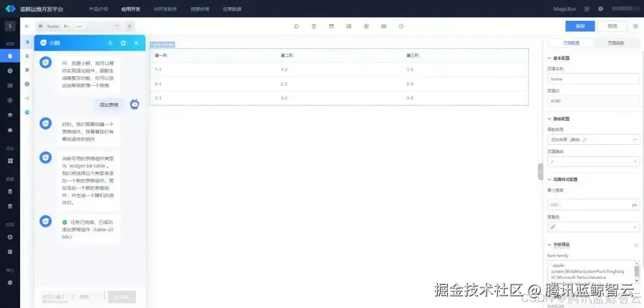Click the icon right of MagicBox

point(587,9)
